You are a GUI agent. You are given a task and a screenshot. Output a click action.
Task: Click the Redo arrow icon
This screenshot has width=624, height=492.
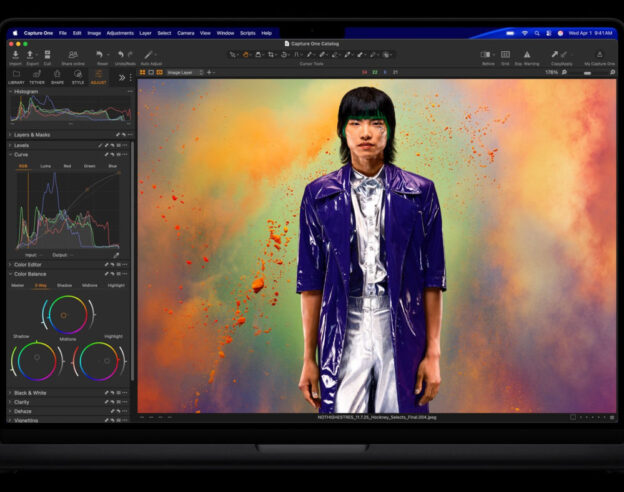pos(130,55)
